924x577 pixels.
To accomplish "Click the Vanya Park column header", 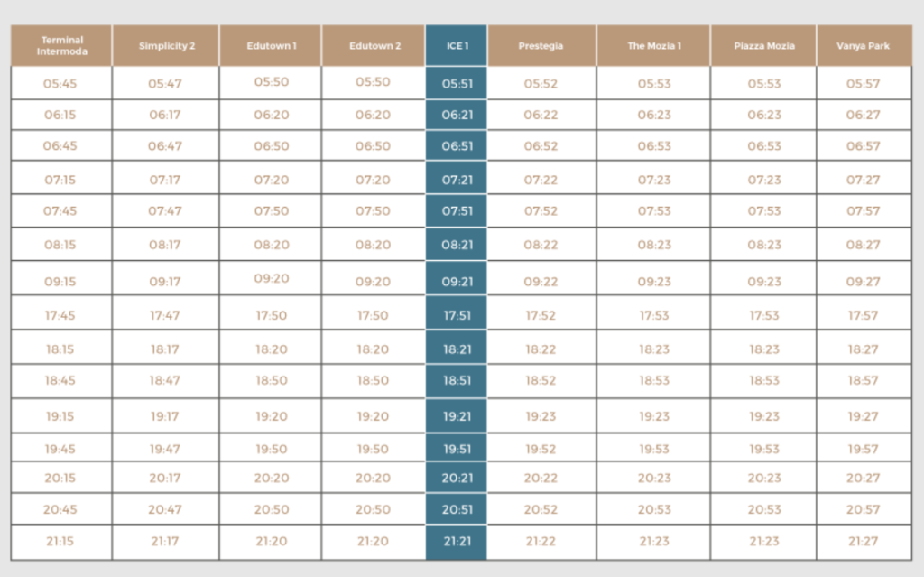I will pyautogui.click(x=863, y=46).
